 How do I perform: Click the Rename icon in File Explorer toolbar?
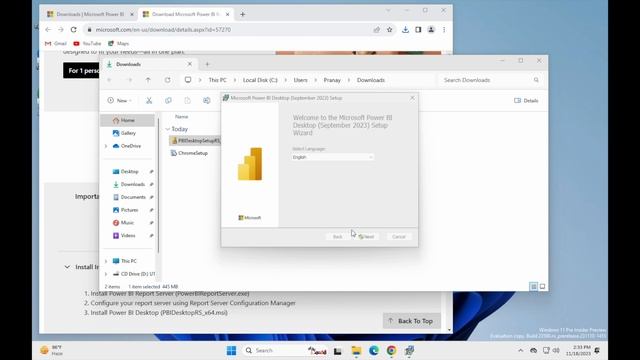207,100
